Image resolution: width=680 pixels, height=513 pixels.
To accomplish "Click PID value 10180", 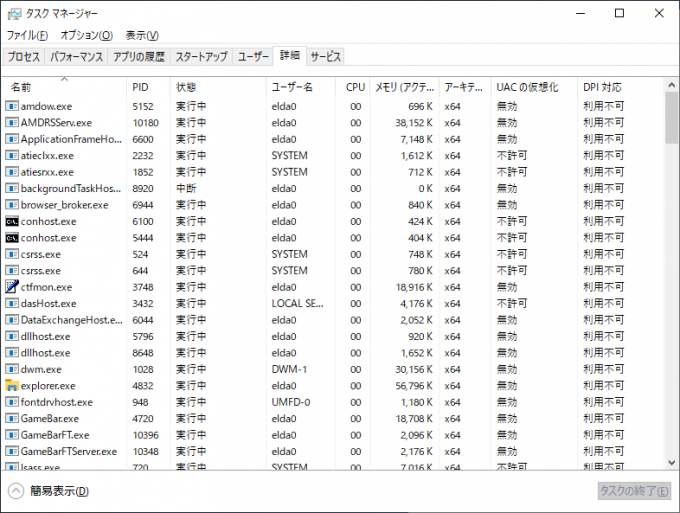I will 146,123.
